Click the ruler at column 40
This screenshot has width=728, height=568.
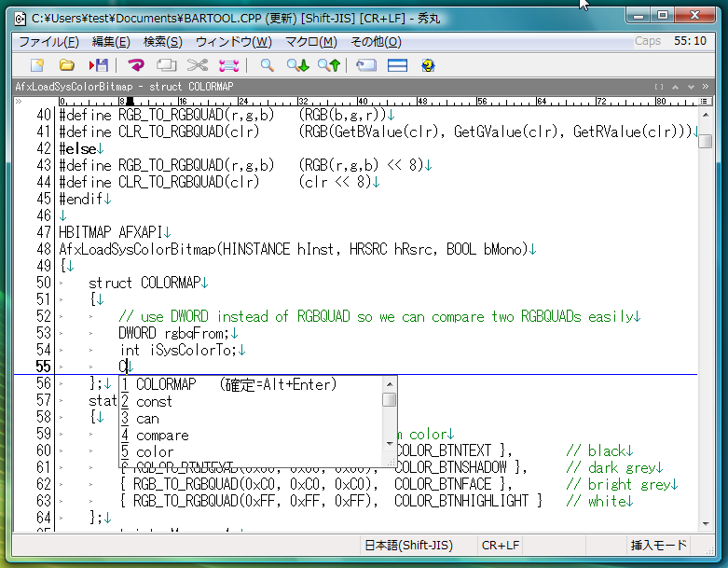[358, 102]
